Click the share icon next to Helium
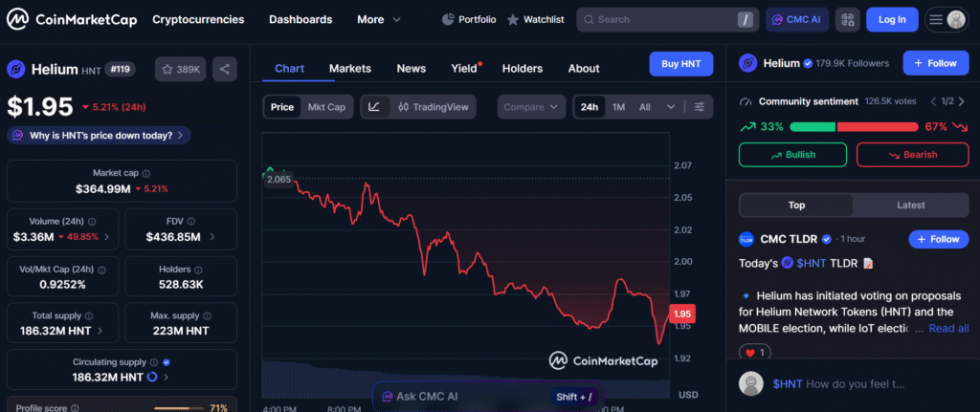The height and width of the screenshot is (412, 980). [x=224, y=69]
